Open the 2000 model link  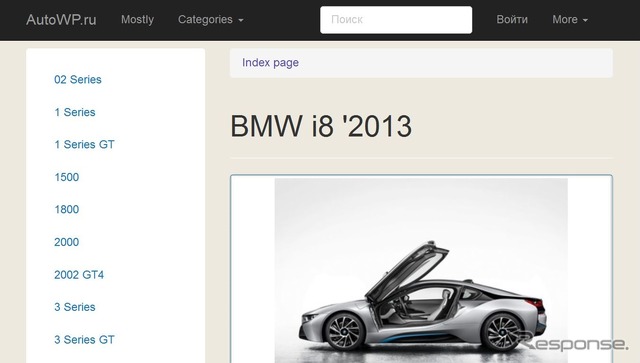coord(67,242)
